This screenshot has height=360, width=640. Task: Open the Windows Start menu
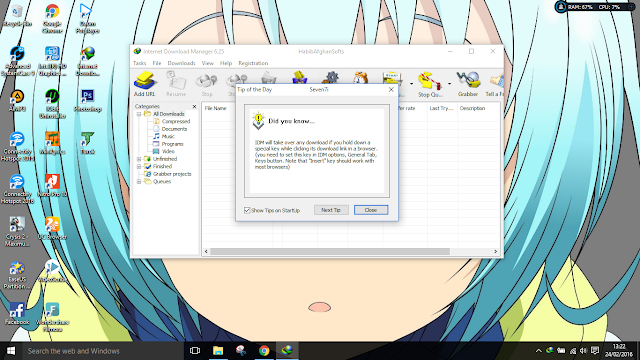(11, 351)
